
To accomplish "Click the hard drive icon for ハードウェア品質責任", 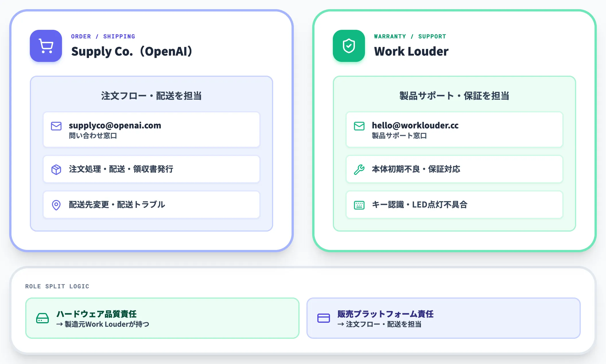I will [42, 318].
